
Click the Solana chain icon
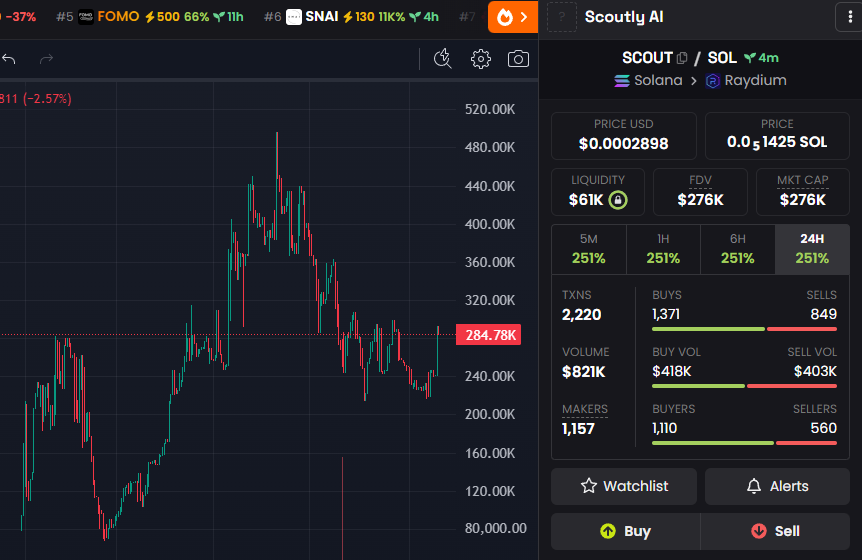pos(622,81)
